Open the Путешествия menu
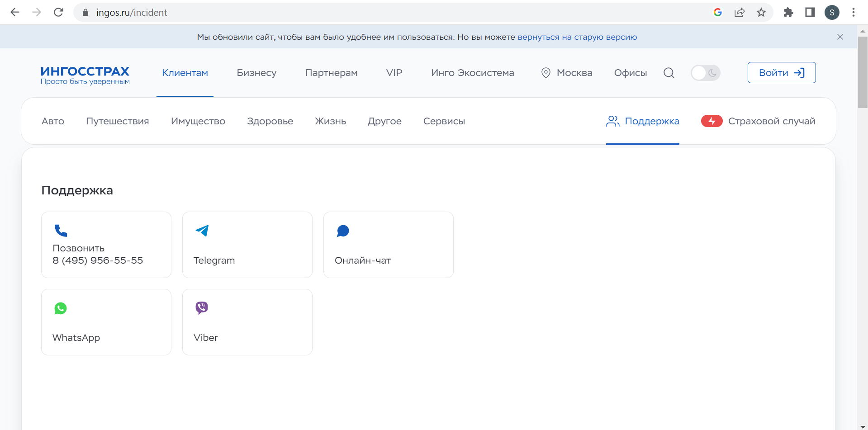Screen dimensions: 868x430 118,121
